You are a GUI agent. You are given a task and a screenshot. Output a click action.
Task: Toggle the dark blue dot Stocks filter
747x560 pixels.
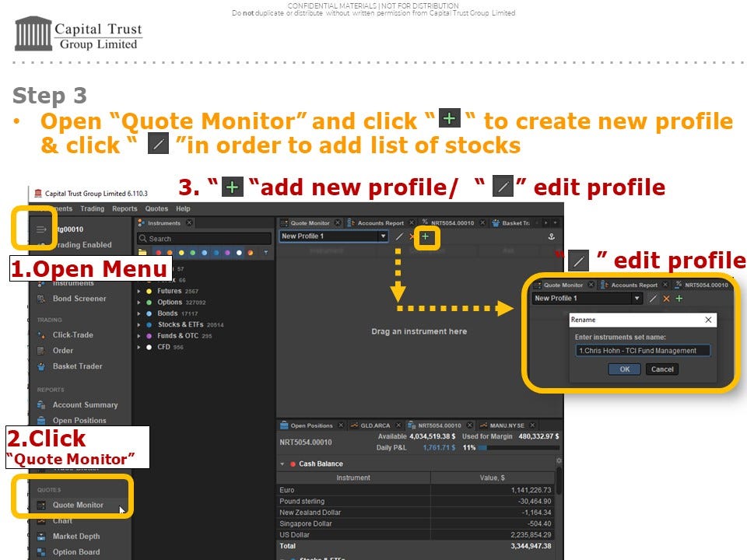coord(216,253)
